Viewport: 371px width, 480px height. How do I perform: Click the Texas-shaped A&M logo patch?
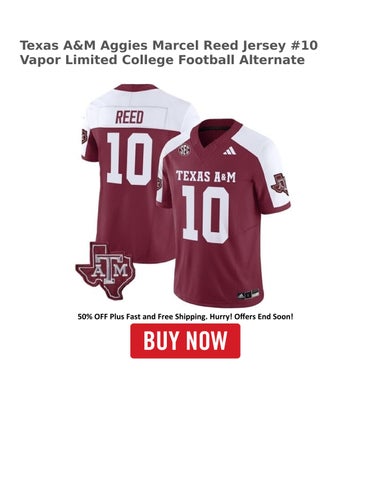(x=105, y=271)
